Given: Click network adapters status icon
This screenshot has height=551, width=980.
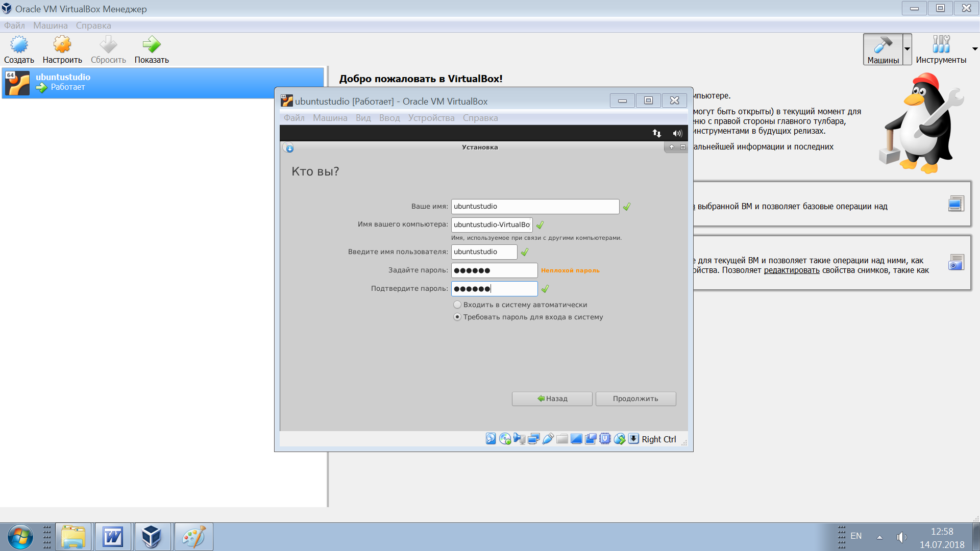Looking at the screenshot, I should 533,439.
